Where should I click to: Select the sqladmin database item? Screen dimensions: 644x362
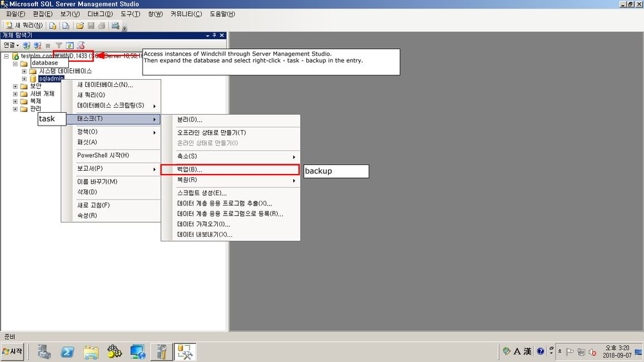click(51, 79)
